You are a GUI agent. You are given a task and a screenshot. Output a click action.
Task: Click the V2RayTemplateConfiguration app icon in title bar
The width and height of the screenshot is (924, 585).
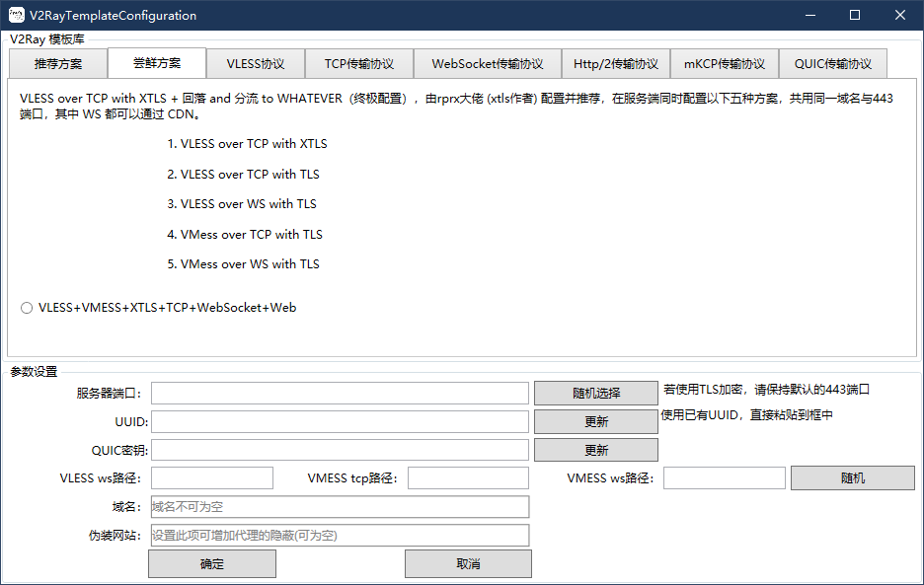[x=17, y=16]
